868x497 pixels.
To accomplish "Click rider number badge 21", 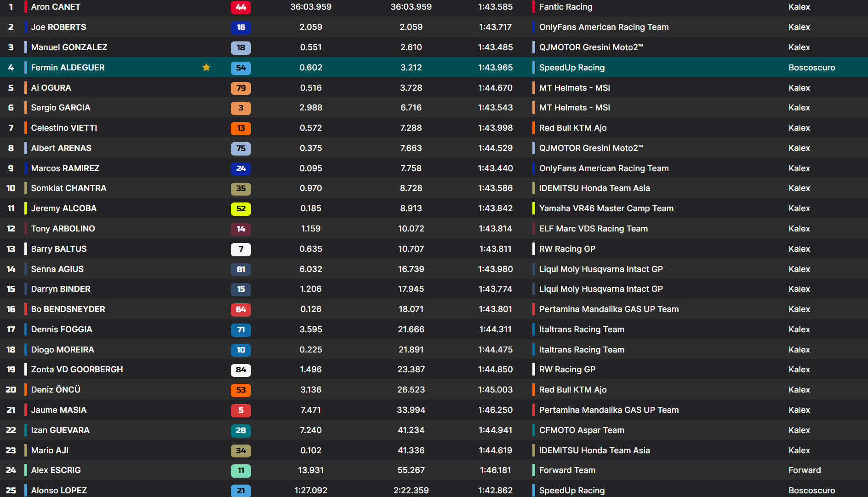I will click(241, 491).
